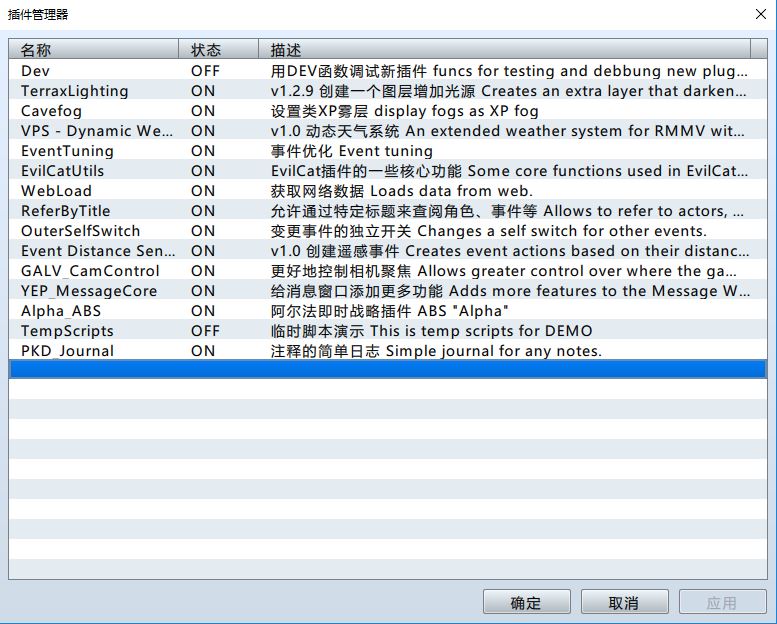777x624 pixels.
Task: Click ON status of TerraxLighting
Action: tap(203, 91)
